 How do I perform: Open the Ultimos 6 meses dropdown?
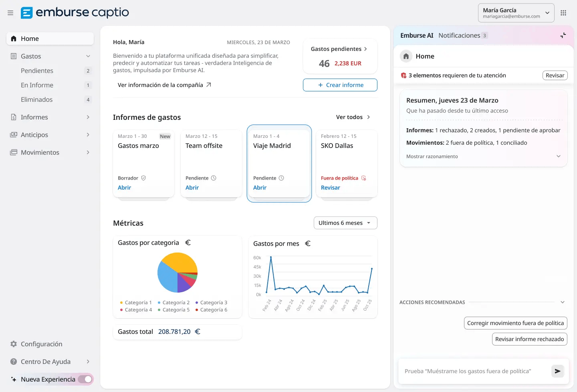point(345,223)
